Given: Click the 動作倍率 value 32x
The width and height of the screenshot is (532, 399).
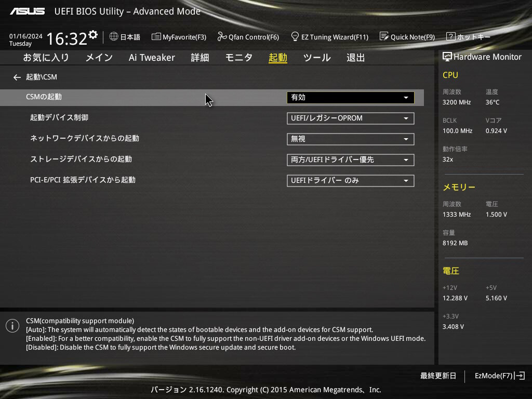Looking at the screenshot, I should click(447, 159).
